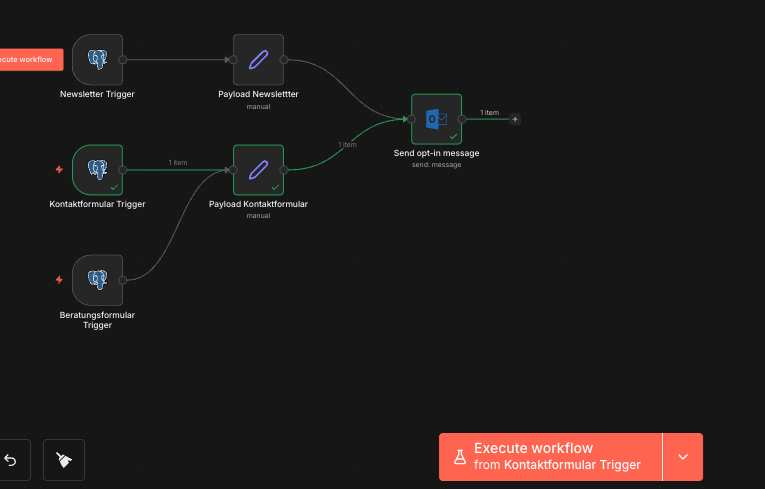Click the plus icon after Send opt-in message

pyautogui.click(x=515, y=119)
